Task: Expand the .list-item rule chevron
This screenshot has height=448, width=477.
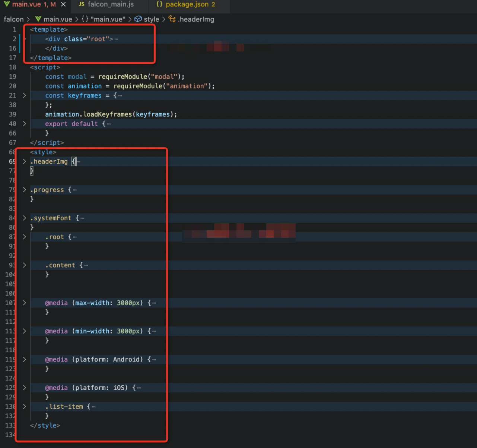Action: [x=24, y=407]
